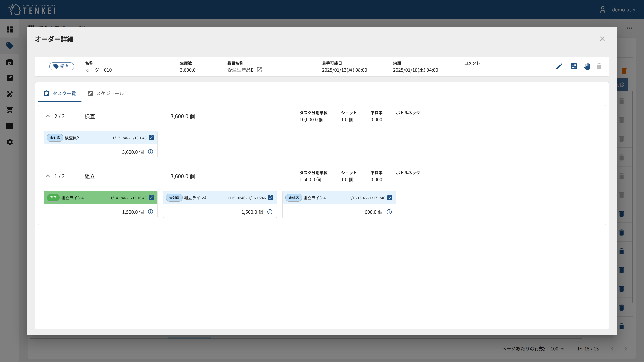The image size is (644, 362).
Task: Click the 受注 order type chip
Action: 62,67
